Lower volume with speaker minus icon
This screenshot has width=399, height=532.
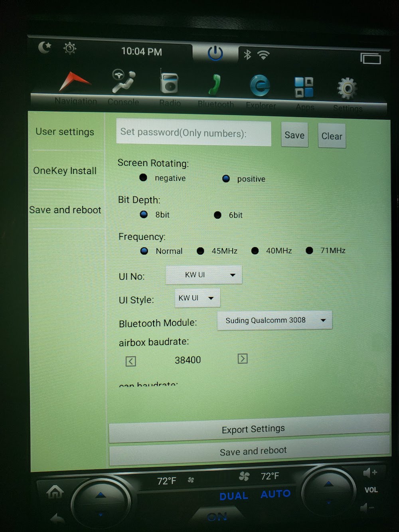pyautogui.click(x=367, y=508)
